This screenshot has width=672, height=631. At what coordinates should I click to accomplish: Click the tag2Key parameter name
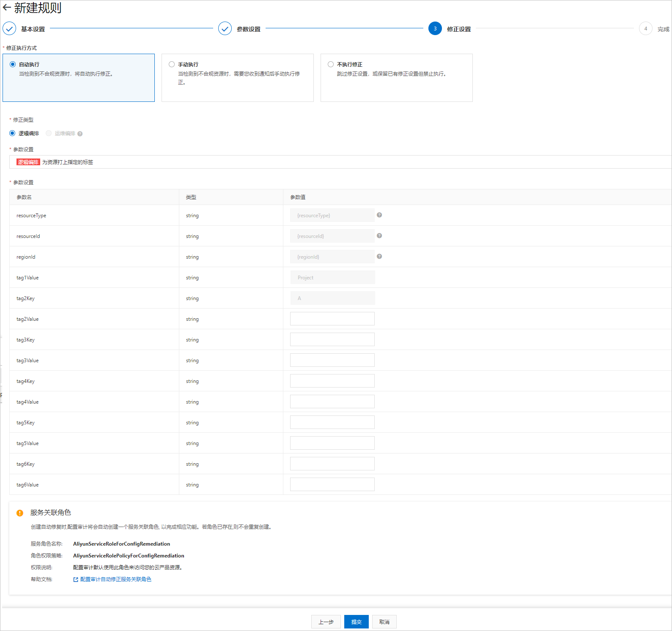(x=25, y=298)
